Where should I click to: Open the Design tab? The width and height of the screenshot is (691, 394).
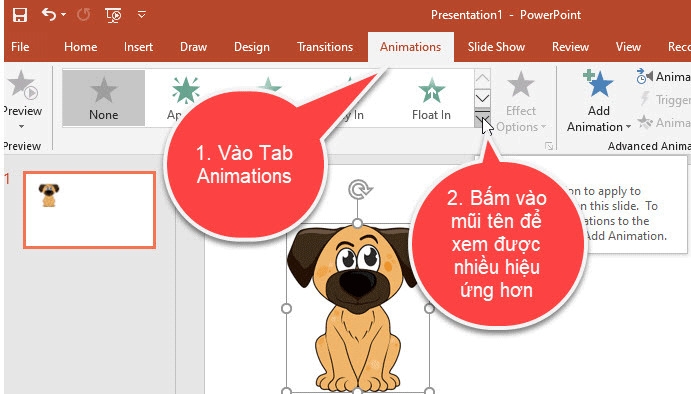[x=252, y=47]
